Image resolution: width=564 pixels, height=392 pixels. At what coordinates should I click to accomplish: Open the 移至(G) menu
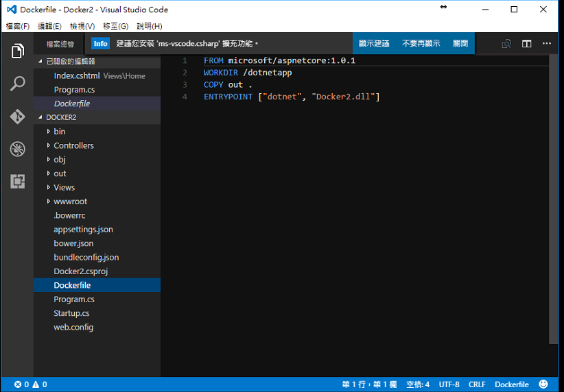(x=115, y=26)
